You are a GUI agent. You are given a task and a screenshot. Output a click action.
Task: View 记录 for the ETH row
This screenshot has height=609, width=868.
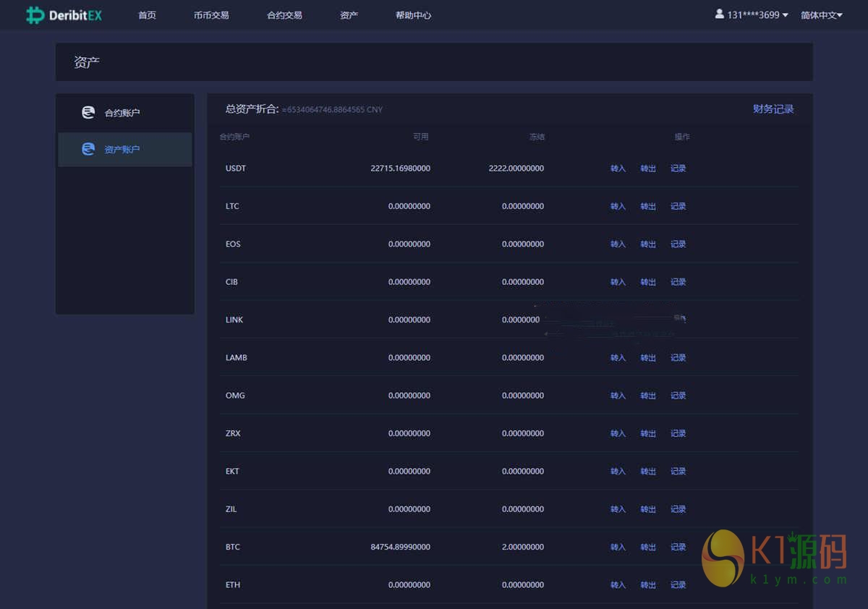(x=678, y=585)
